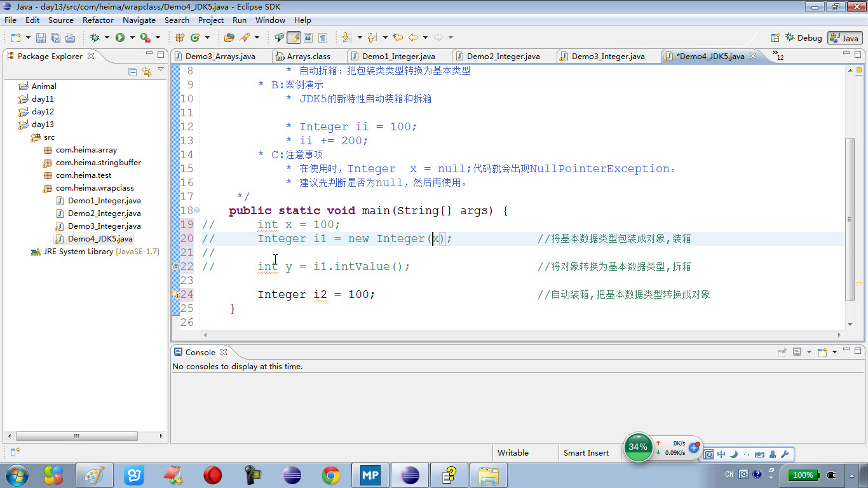The image size is (868, 488).
Task: Toggle Mark Occurrences highlighter button
Action: pos(294,38)
